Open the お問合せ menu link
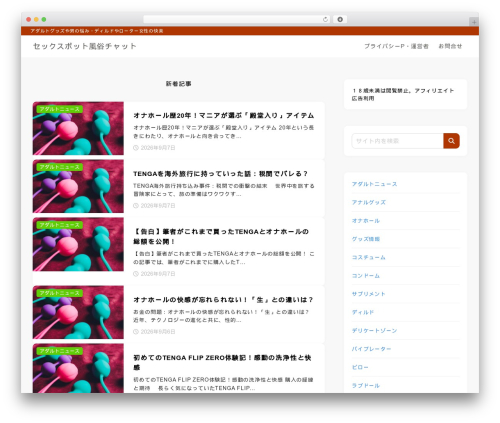 coord(450,46)
